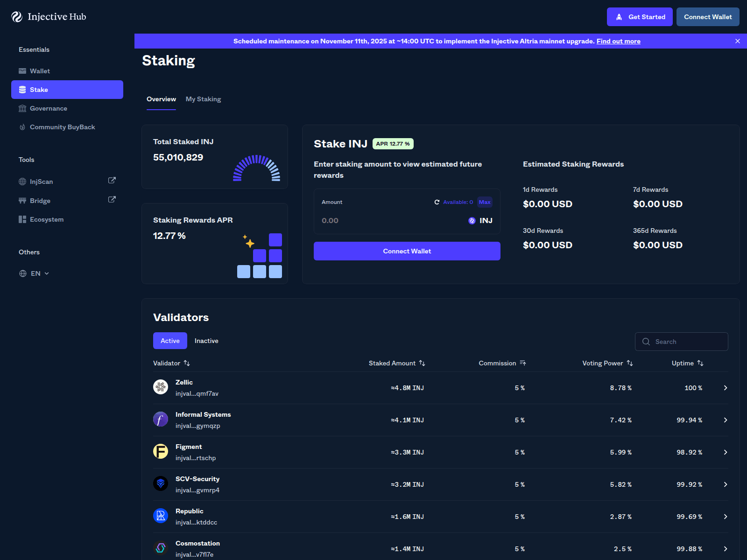Open Governance in the sidebar
Screen dimensions: 747x560
click(x=67, y=108)
